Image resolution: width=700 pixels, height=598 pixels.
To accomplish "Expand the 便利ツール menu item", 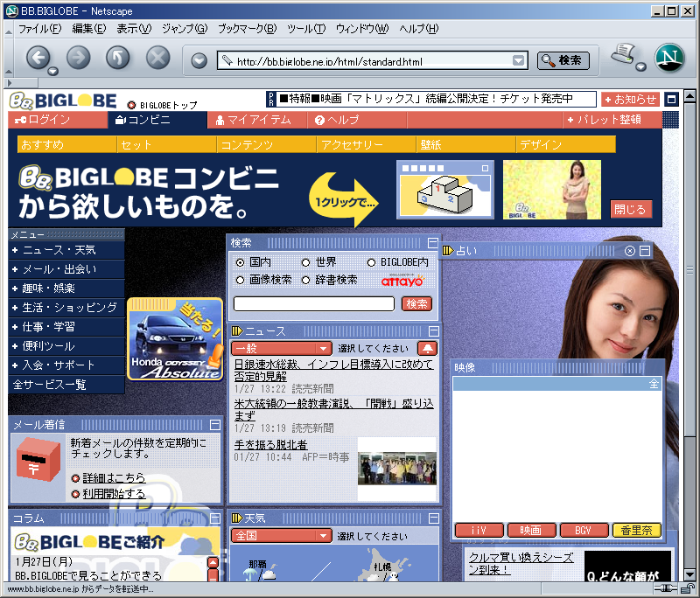I will pyautogui.click(x=66, y=346).
